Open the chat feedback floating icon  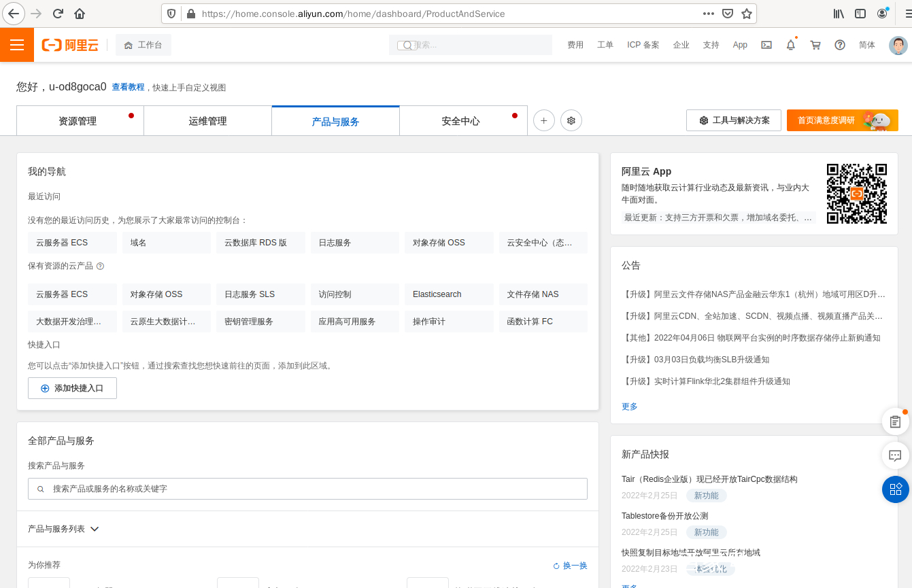coord(896,455)
